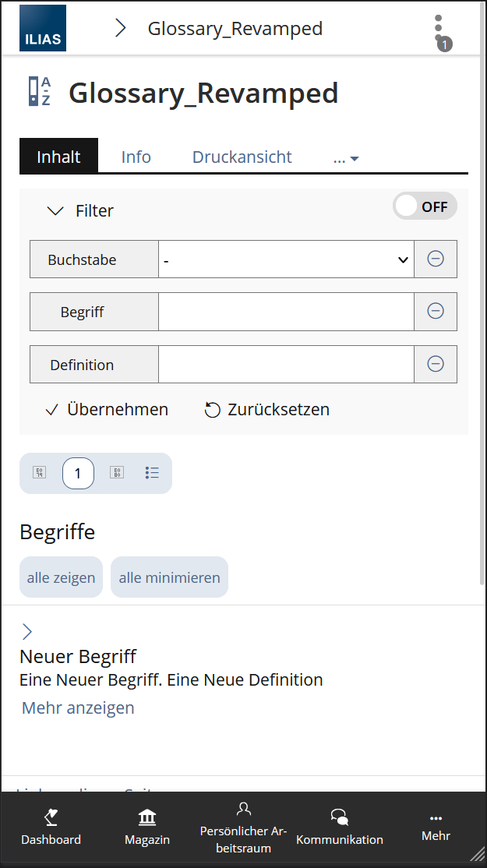Switch to the Druckansicht tab

(242, 157)
